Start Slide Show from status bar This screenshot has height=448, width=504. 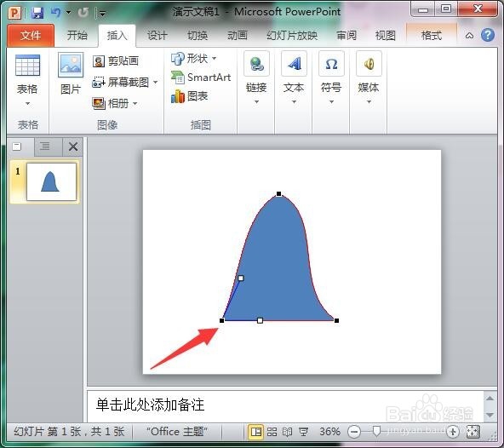[x=303, y=432]
